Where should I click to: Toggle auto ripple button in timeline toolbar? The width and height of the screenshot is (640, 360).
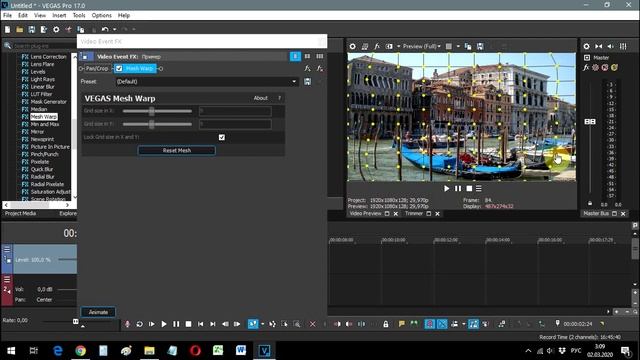click(454, 324)
